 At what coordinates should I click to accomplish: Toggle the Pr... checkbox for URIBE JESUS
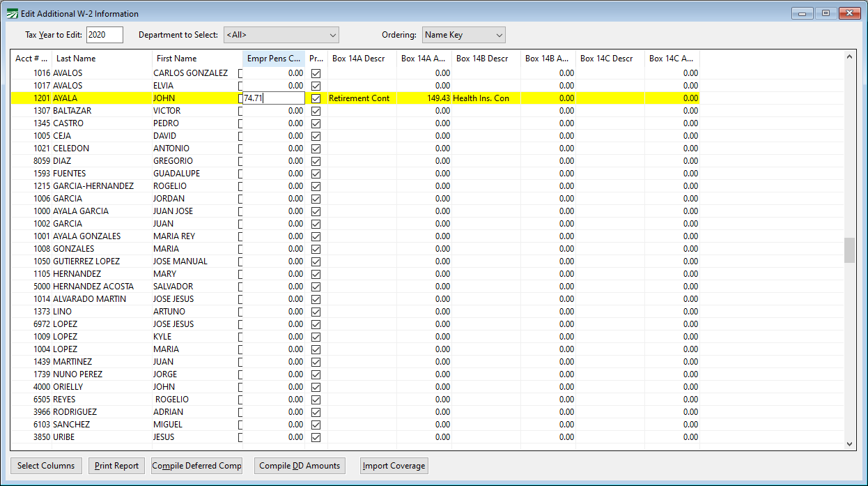(x=316, y=437)
